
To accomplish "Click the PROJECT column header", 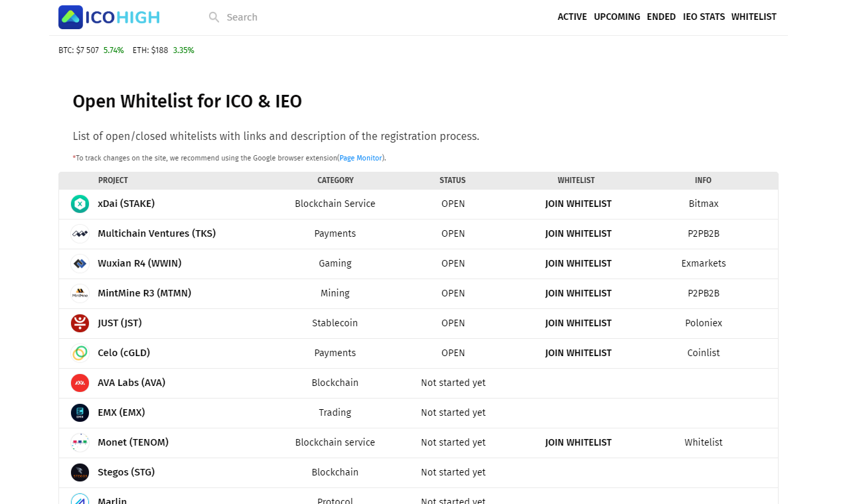I will tap(113, 180).
